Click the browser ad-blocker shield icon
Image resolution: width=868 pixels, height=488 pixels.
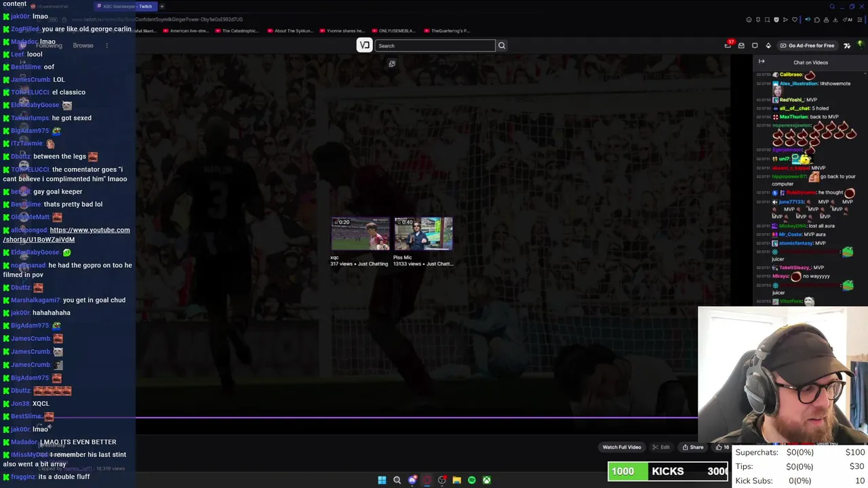[776, 20]
